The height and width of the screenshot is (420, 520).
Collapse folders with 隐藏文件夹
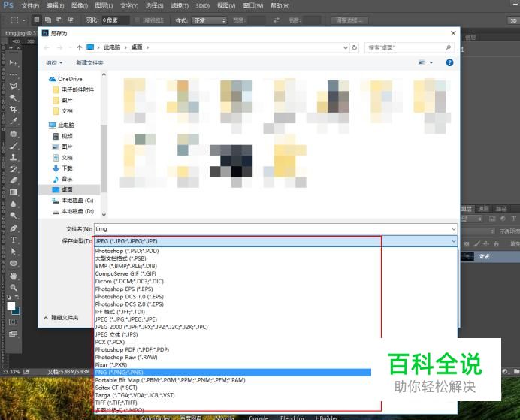click(61, 318)
